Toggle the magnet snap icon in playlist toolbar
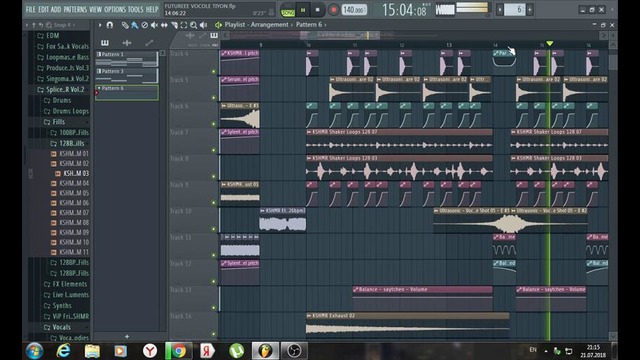 [109, 25]
